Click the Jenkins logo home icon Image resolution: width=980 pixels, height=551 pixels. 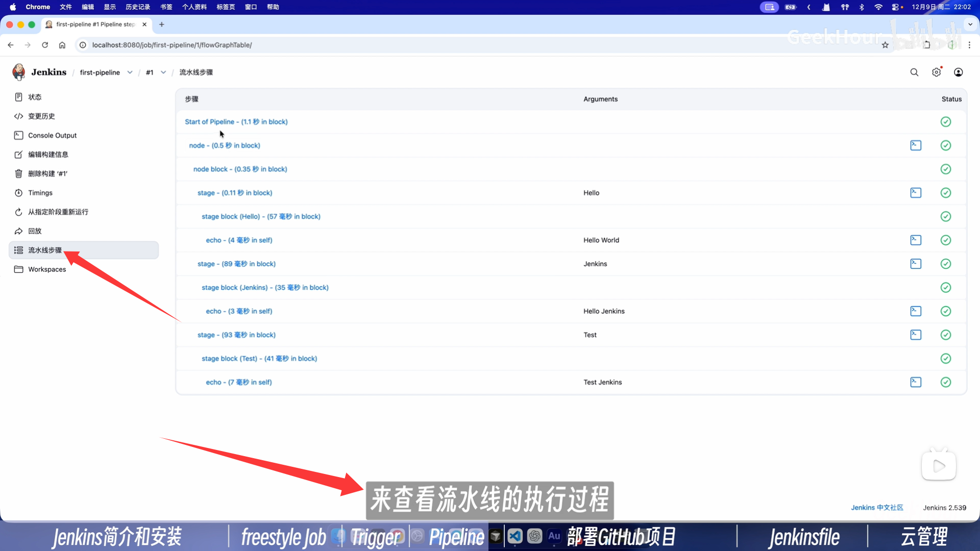point(19,72)
